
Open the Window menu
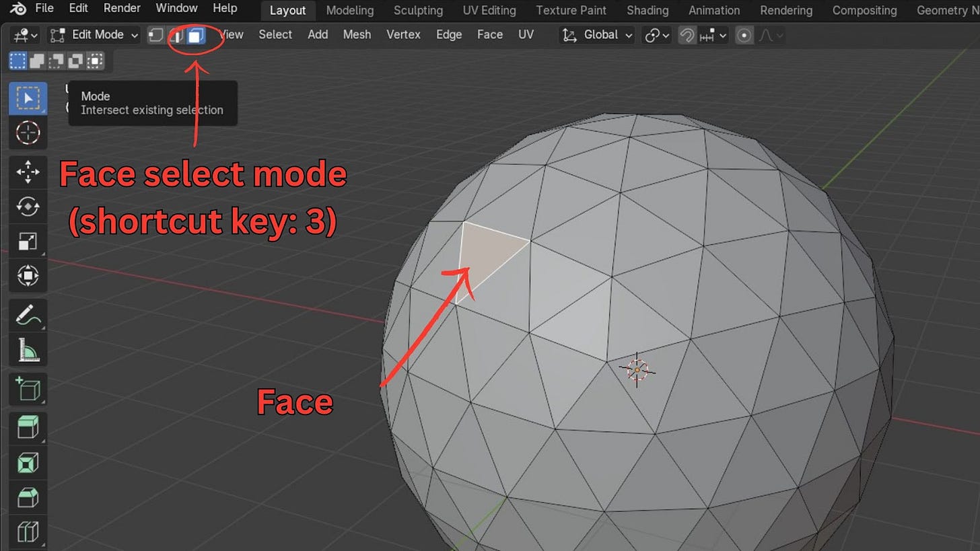(x=176, y=8)
